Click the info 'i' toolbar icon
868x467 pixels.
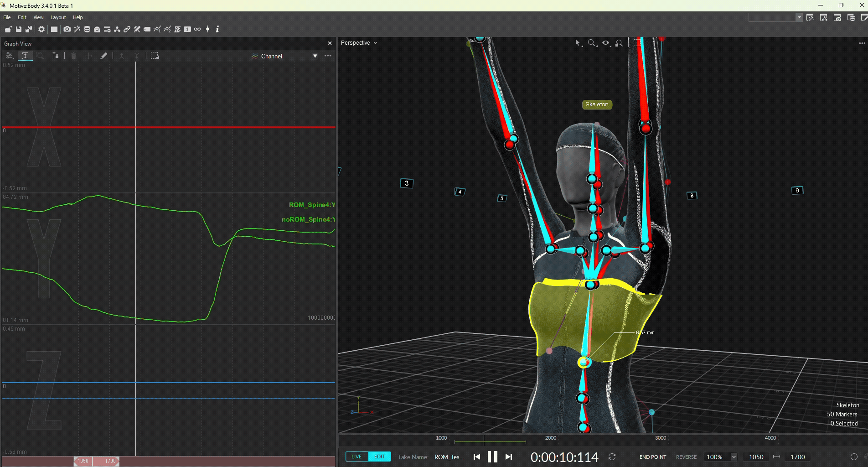pos(217,29)
